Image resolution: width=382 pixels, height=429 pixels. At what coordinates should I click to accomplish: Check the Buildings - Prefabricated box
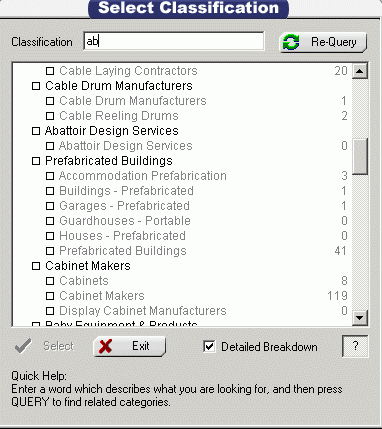[50, 191]
